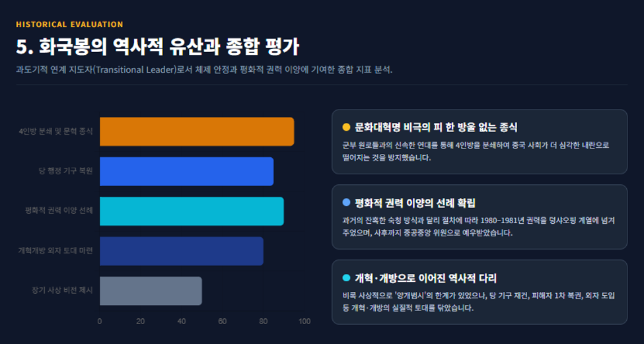Click the 100 tick on the x-axis
The image size is (644, 344).
pos(304,322)
